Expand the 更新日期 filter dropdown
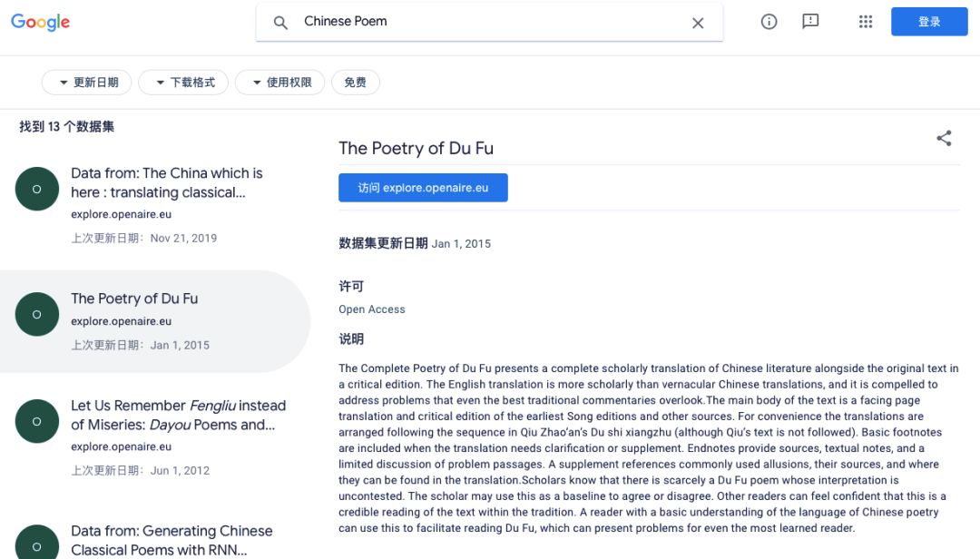 [87, 83]
